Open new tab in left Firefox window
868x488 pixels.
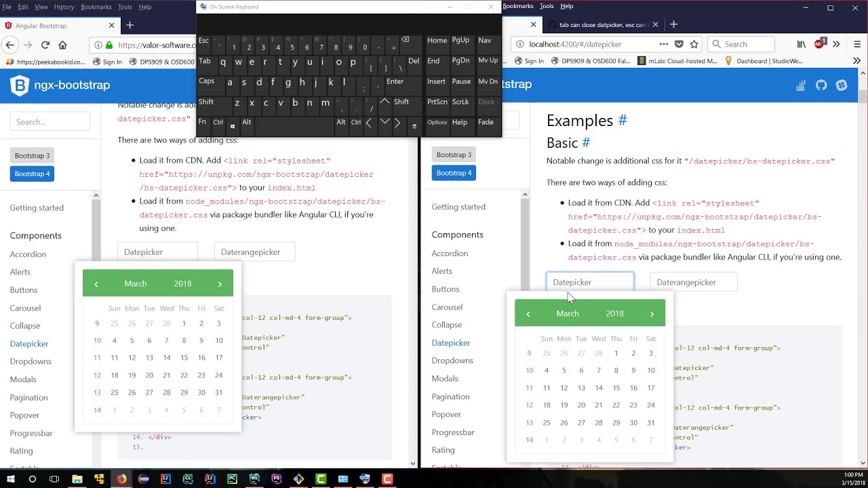click(x=130, y=25)
